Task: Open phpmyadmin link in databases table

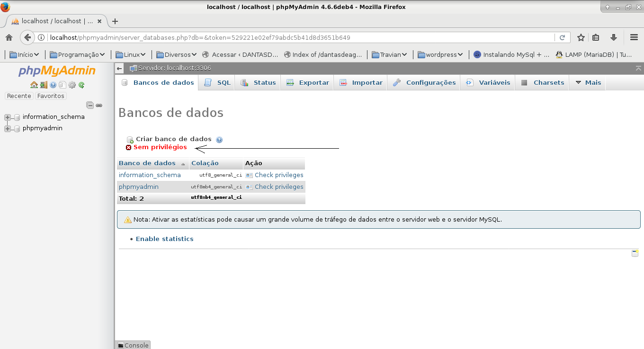Action: pyautogui.click(x=139, y=187)
